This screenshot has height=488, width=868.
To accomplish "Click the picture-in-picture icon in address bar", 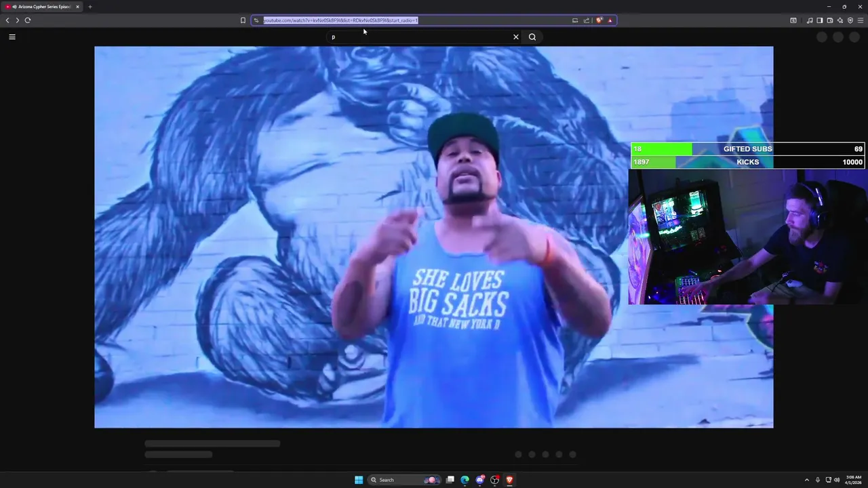I will pyautogui.click(x=575, y=20).
